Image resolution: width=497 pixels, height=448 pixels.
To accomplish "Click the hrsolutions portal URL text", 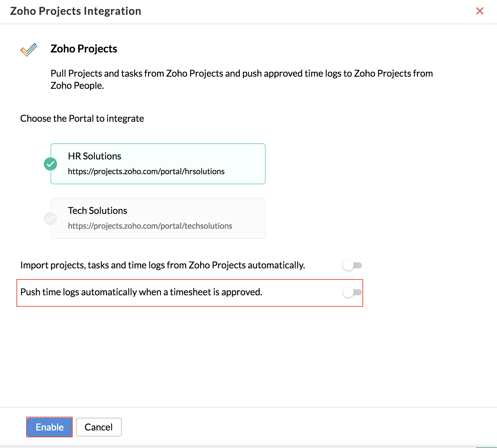I will (146, 172).
